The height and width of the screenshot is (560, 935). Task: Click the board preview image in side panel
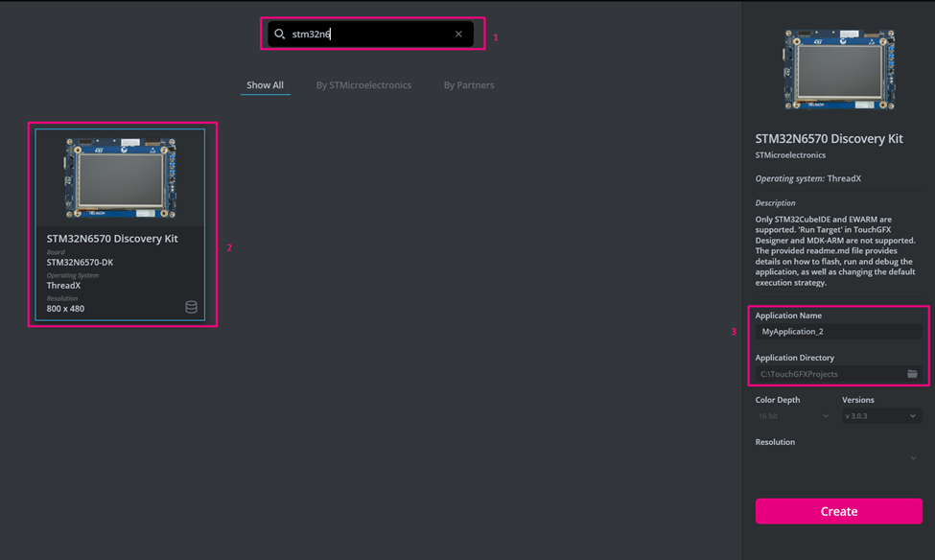839,70
